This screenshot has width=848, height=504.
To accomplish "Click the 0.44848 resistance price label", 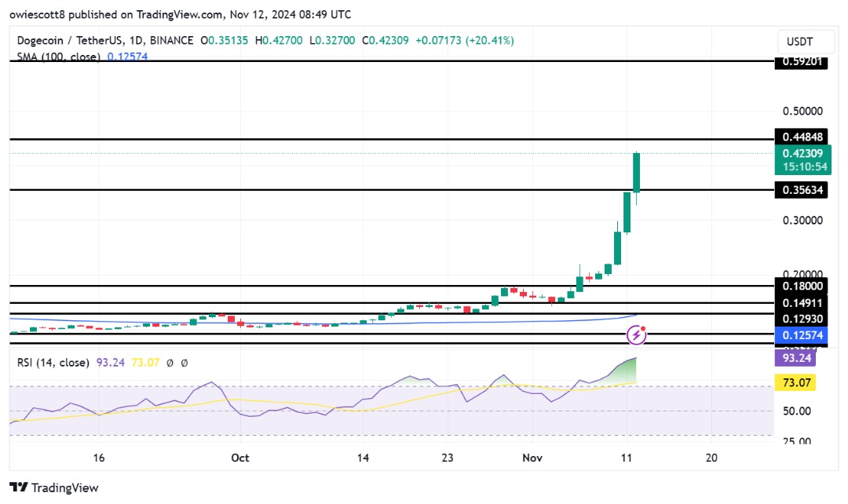I will [800, 137].
